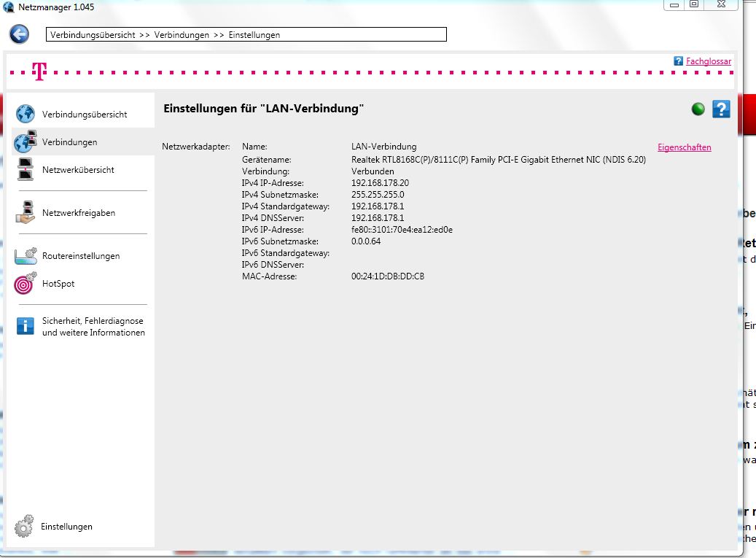
Task: Click the heading Einstellungen für "LAN-Verbindung"
Action: pos(263,109)
